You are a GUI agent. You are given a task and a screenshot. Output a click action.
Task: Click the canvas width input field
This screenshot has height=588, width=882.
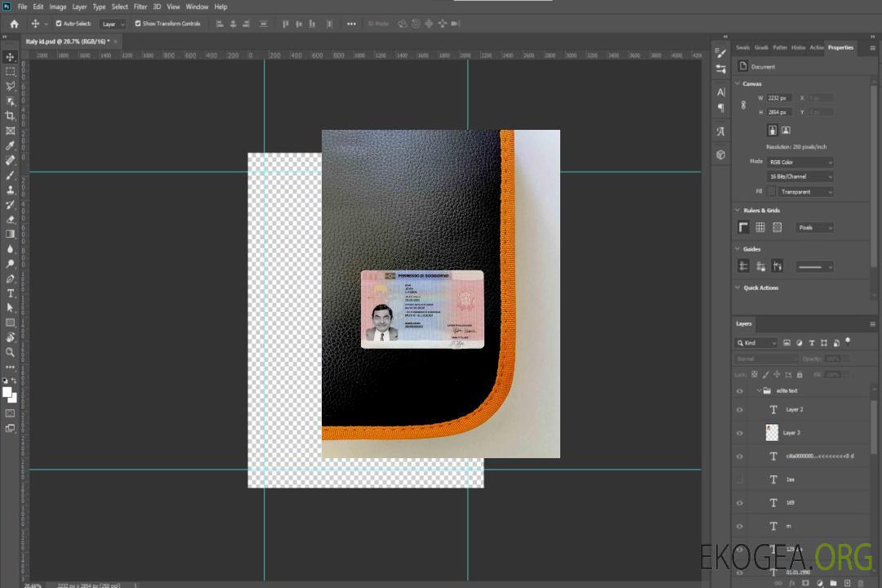778,98
